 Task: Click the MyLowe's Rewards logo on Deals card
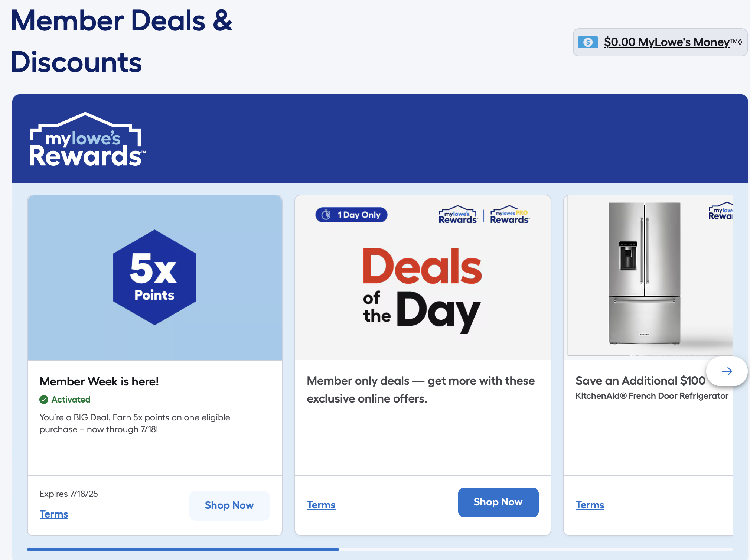458,215
